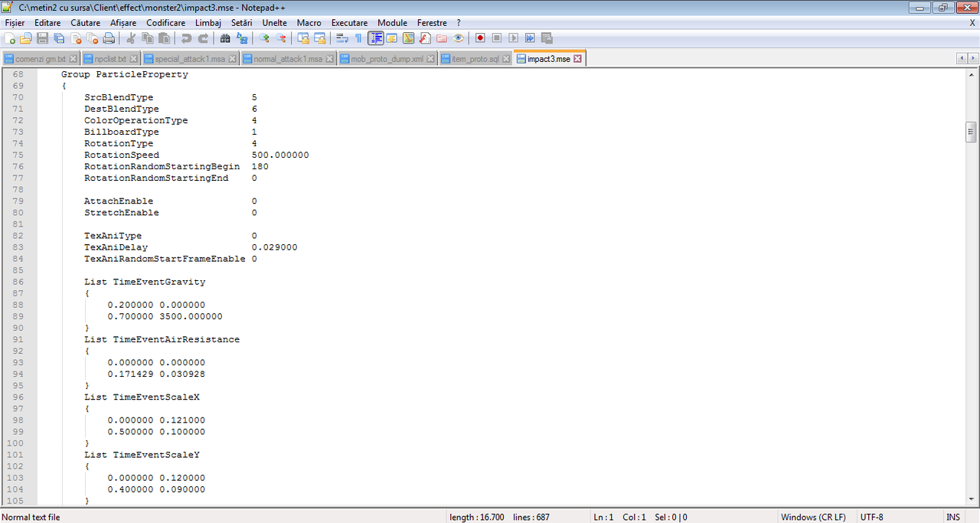Click Windows (CR LF) in status bar
The image size is (980, 523).
tap(813, 517)
